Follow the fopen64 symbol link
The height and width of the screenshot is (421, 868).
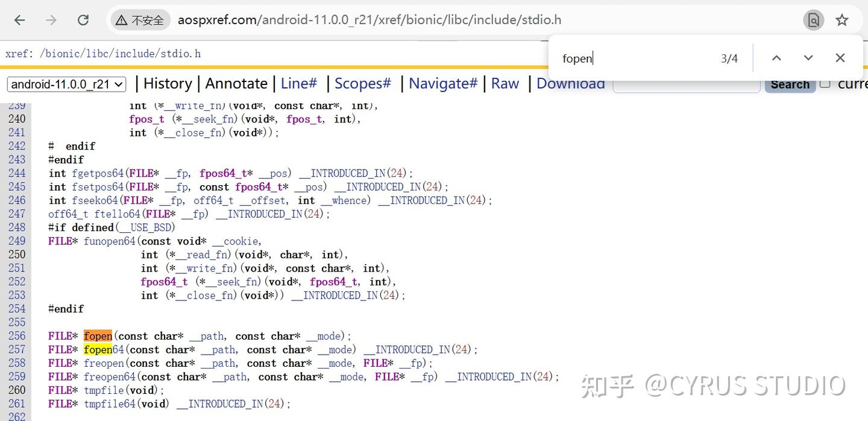(x=104, y=349)
